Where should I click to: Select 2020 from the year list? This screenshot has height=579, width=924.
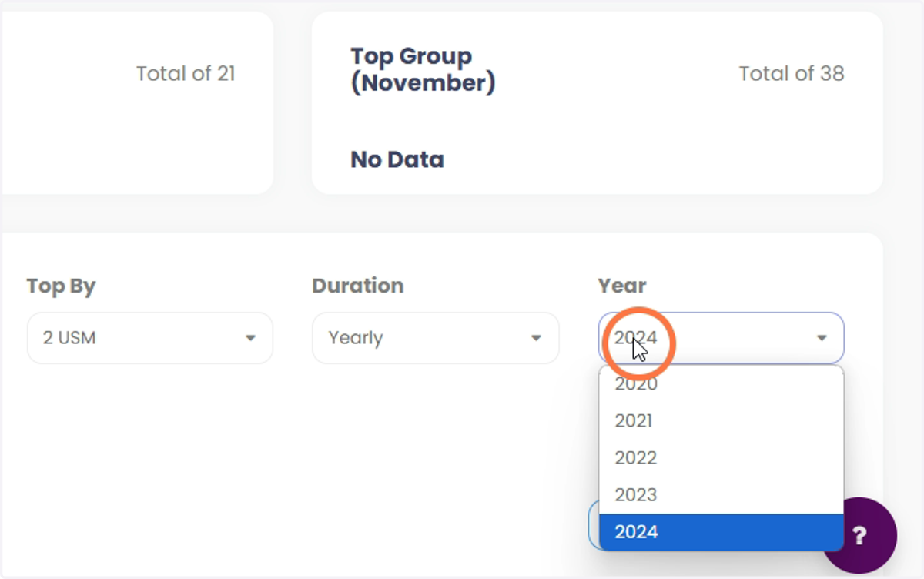[x=721, y=383]
